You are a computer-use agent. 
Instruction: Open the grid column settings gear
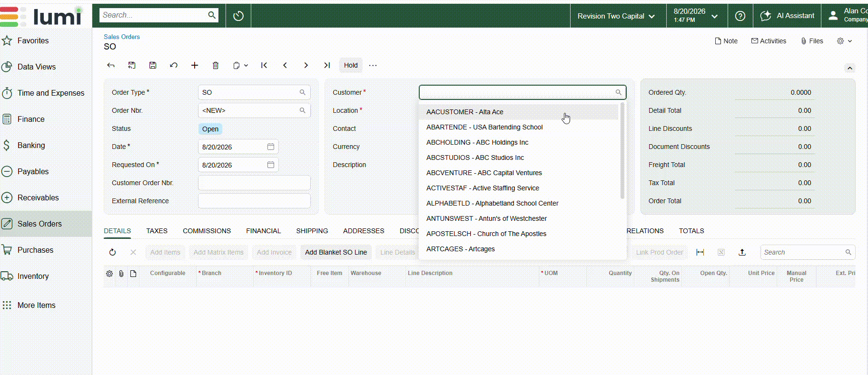pyautogui.click(x=109, y=274)
